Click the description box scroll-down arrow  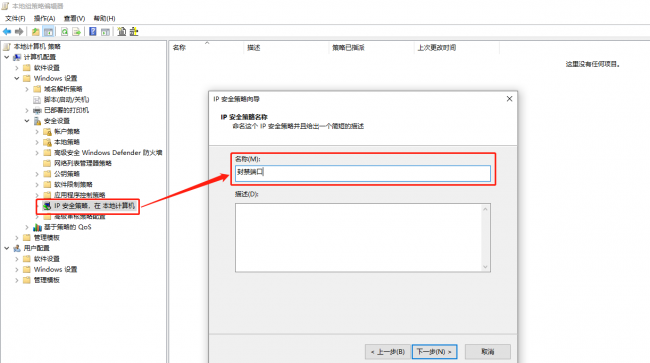(x=485, y=267)
